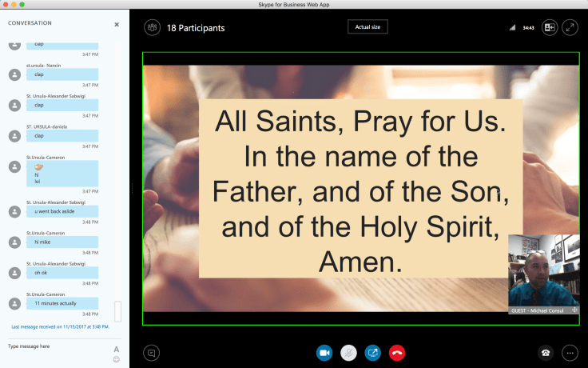Click the call timer 34:43
The image size is (588, 368).
(x=528, y=28)
